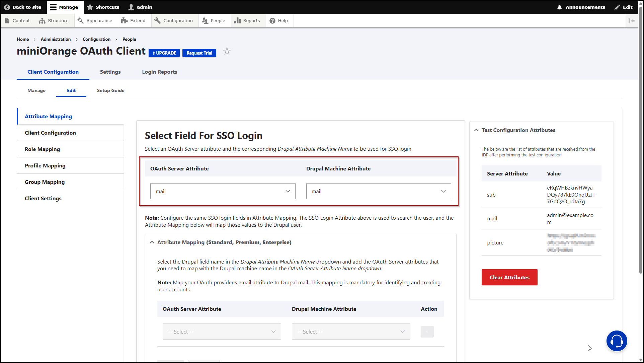
Task: Collapse the Test Configuration Attributes panel
Action: (476, 130)
